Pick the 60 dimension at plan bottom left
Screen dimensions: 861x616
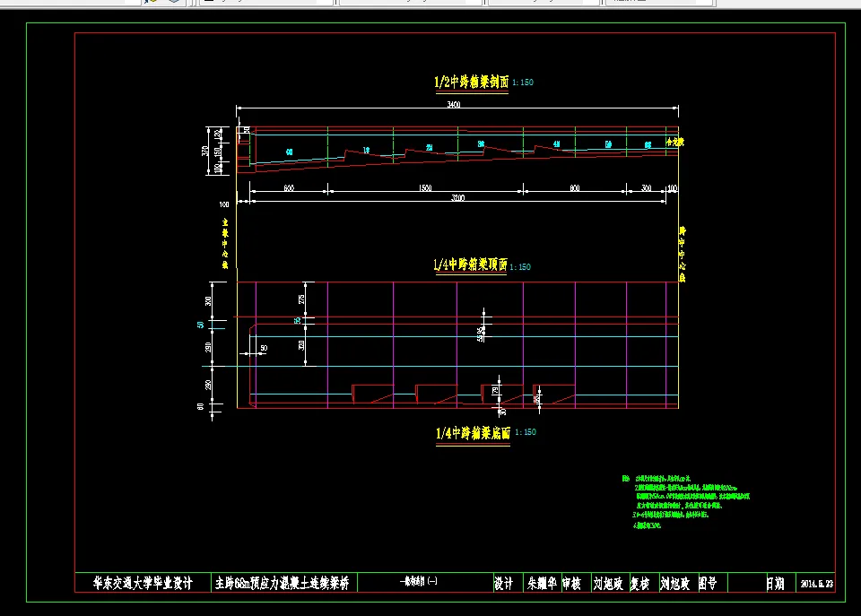(x=200, y=407)
